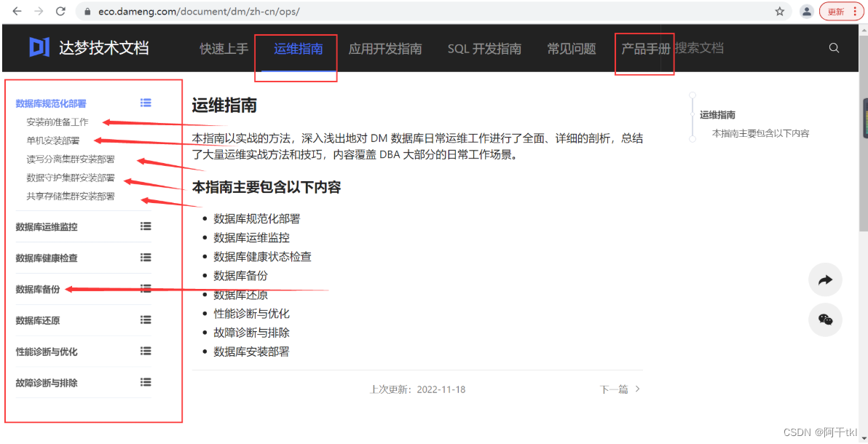Screen dimensions: 868x444
Task: Open sidebar section 数据库运维监控
Action: pyautogui.click(x=47, y=226)
